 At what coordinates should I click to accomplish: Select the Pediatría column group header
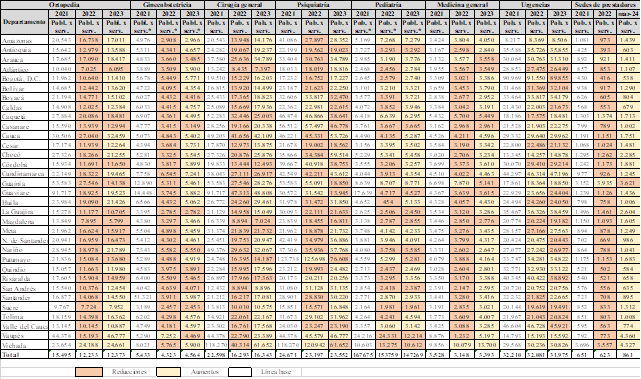388,5
